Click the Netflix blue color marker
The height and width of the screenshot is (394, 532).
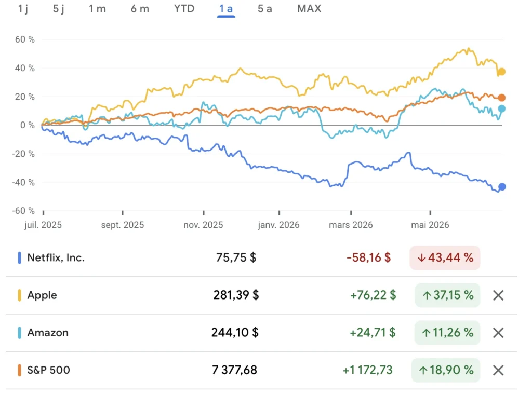[19, 257]
